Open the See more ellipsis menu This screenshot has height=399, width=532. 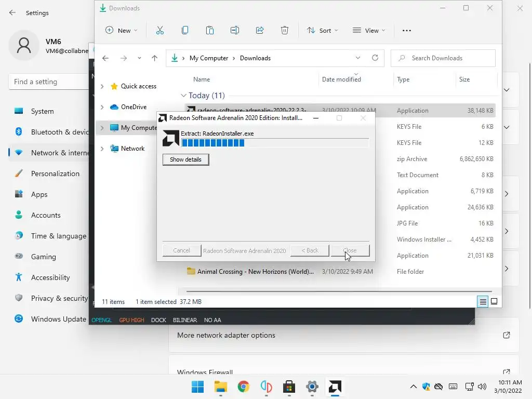[406, 31]
